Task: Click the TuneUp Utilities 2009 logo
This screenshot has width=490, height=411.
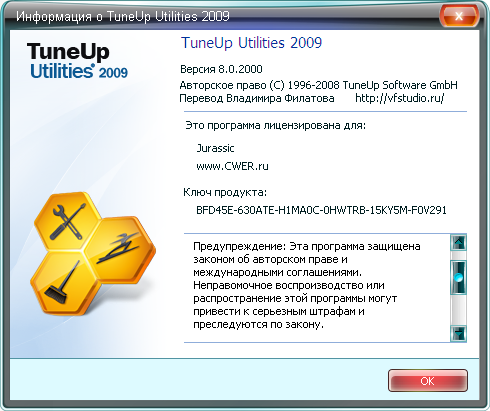Action: pyautogui.click(x=77, y=61)
